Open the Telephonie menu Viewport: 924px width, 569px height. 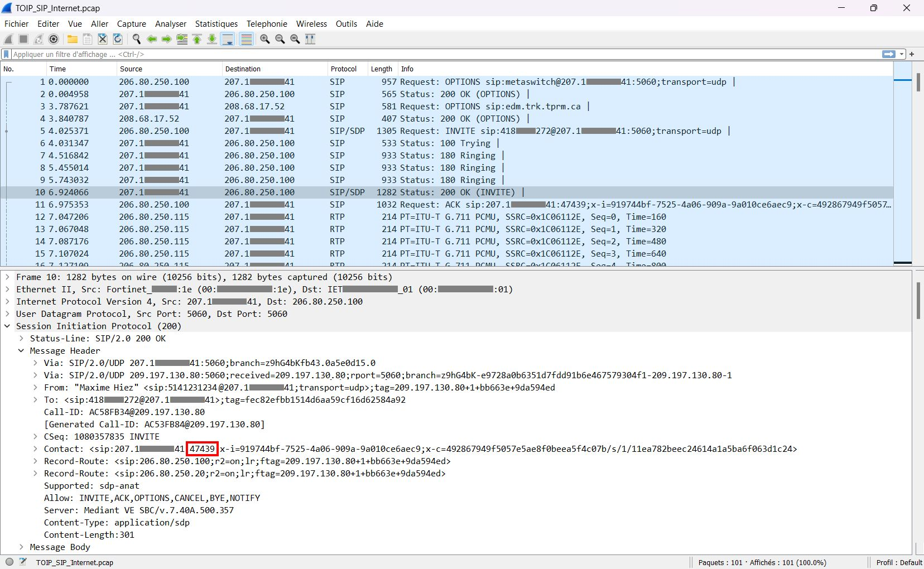(x=267, y=24)
